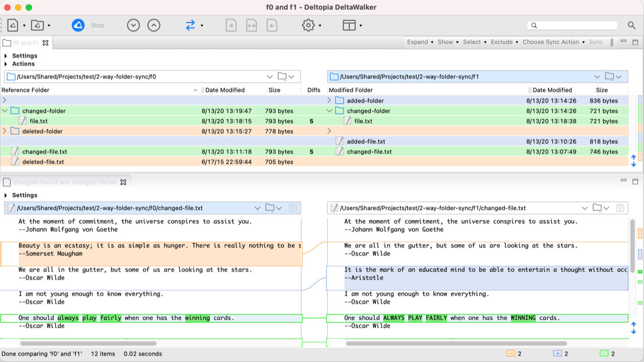Expand the Actions section
This screenshot has height=362, width=644.
point(6,64)
